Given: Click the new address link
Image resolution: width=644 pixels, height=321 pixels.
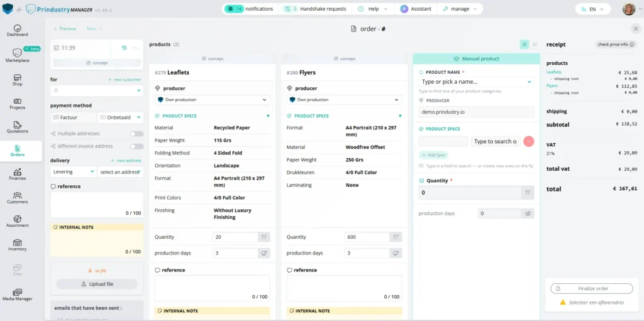Looking at the screenshot, I should click(126, 161).
